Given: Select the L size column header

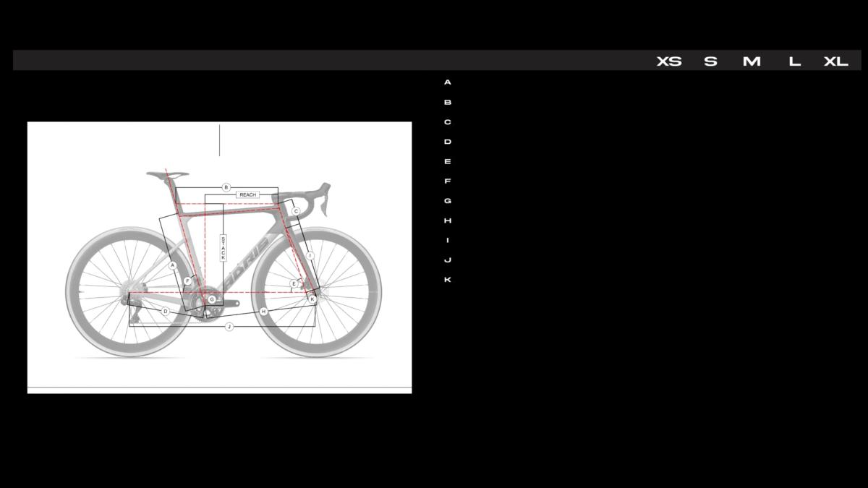Looking at the screenshot, I should pyautogui.click(x=794, y=61).
